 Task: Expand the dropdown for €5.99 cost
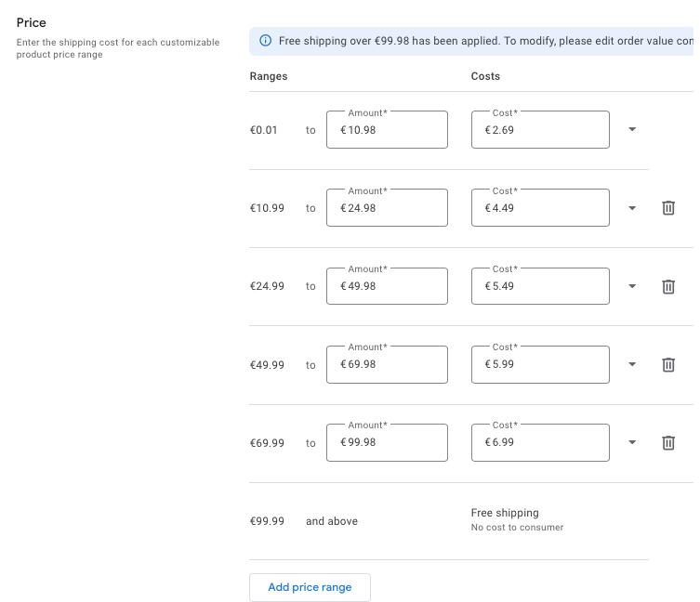coord(632,364)
